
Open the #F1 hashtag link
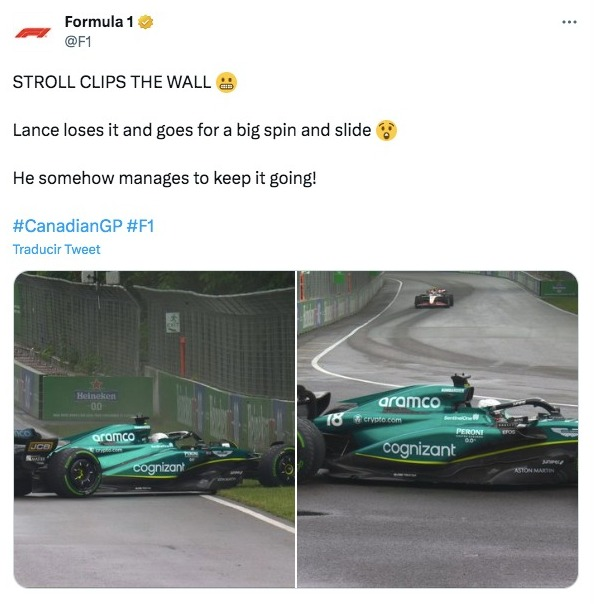141,225
